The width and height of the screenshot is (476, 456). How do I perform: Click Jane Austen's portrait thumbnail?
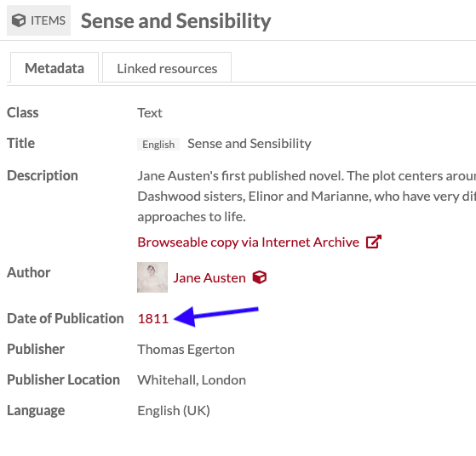click(x=152, y=277)
